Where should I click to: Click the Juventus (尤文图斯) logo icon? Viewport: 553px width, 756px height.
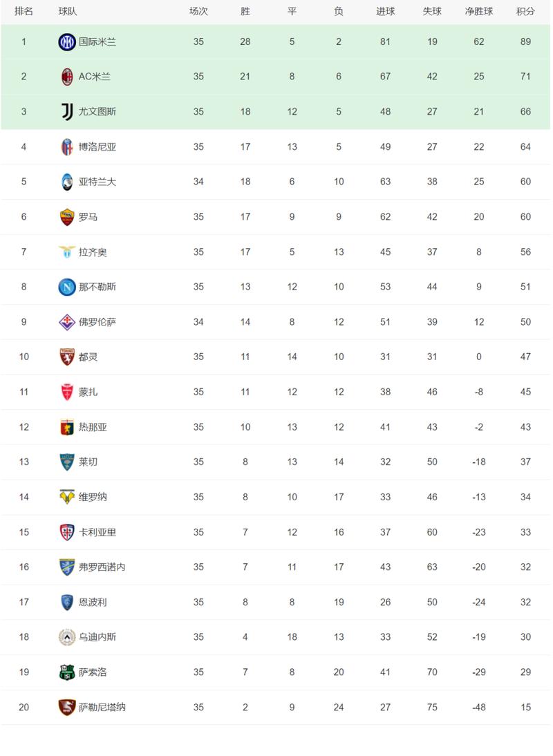[x=67, y=111]
